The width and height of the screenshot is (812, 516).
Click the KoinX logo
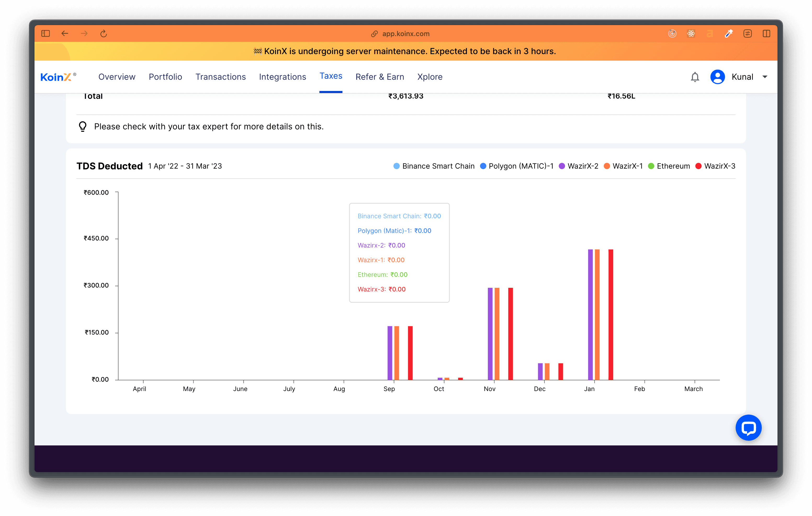58,77
